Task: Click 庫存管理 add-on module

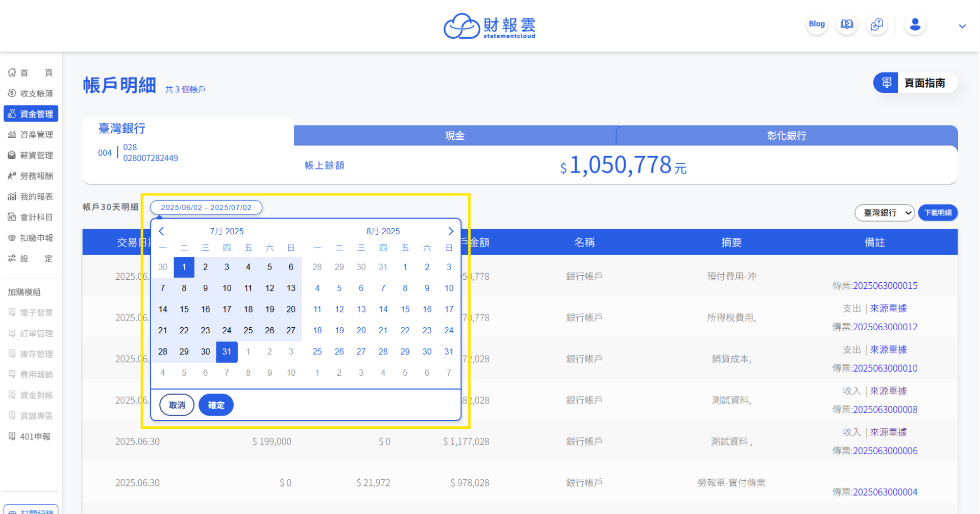Action: click(x=31, y=354)
